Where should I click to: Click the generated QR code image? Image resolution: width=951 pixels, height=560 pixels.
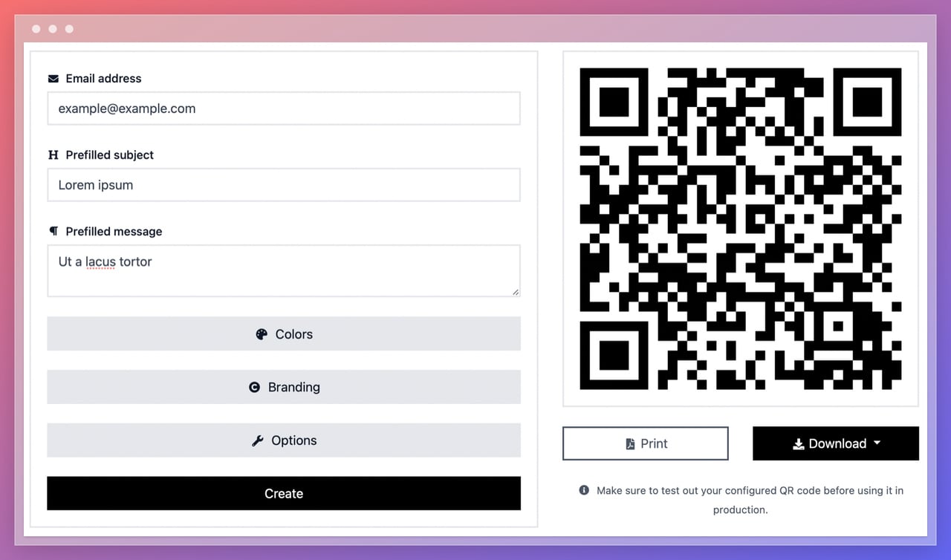[741, 229]
